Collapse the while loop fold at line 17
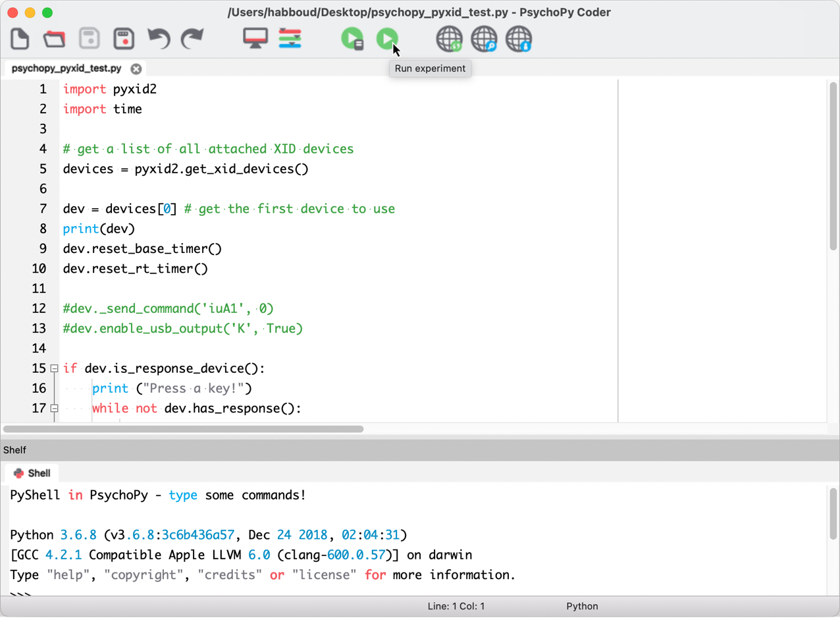 point(55,408)
